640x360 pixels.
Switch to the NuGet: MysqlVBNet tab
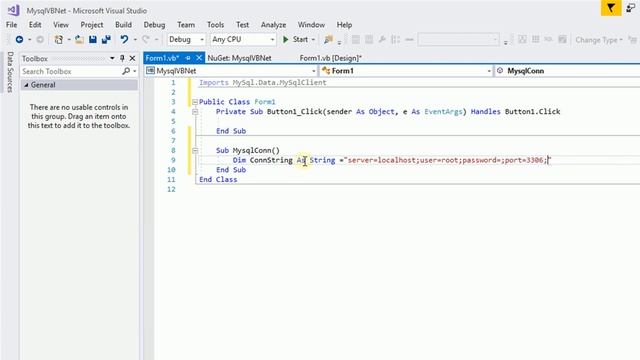click(240, 58)
